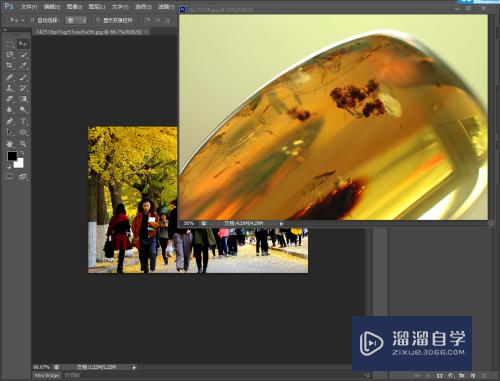Expand the toolbox via the double-arrow
The image size is (500, 381).
pos(6,30)
